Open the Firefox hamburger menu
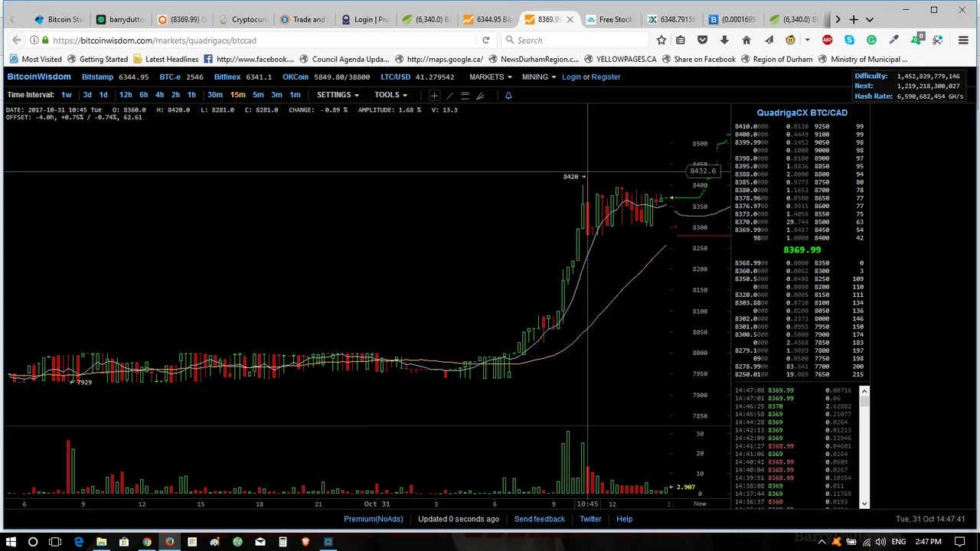This screenshot has height=551, width=980. coord(962,40)
